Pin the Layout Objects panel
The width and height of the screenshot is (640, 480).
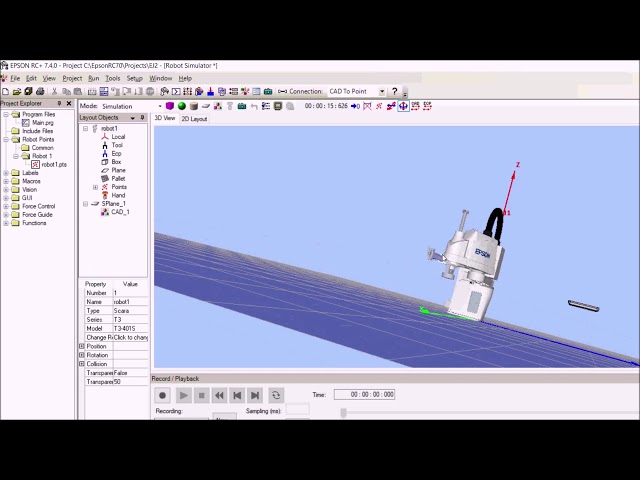pyautogui.click(x=142, y=118)
